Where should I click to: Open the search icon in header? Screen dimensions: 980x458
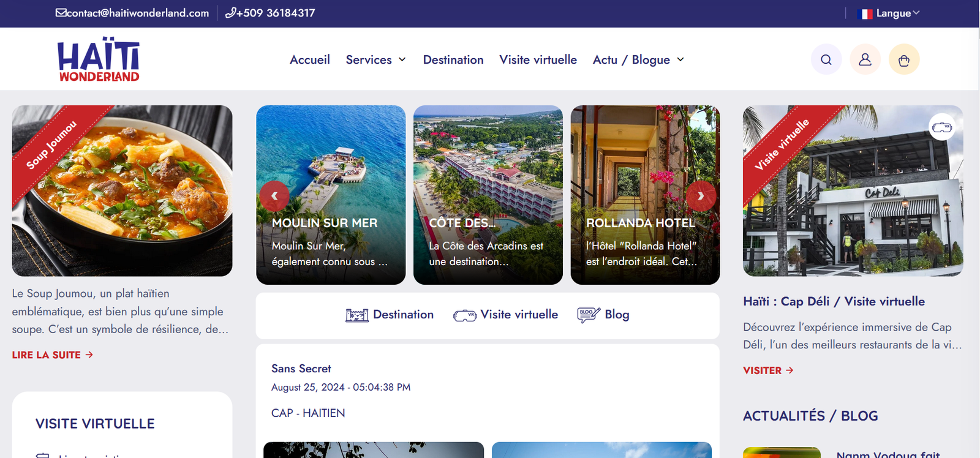826,59
